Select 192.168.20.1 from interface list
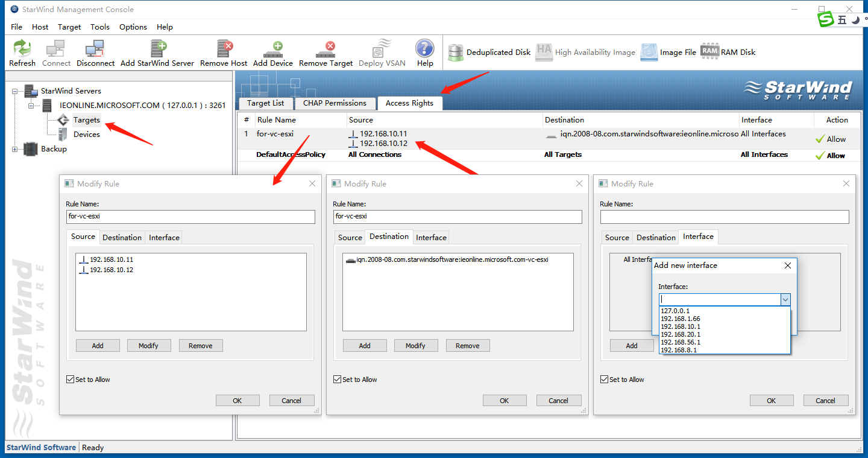This screenshot has height=458, width=868. point(725,334)
